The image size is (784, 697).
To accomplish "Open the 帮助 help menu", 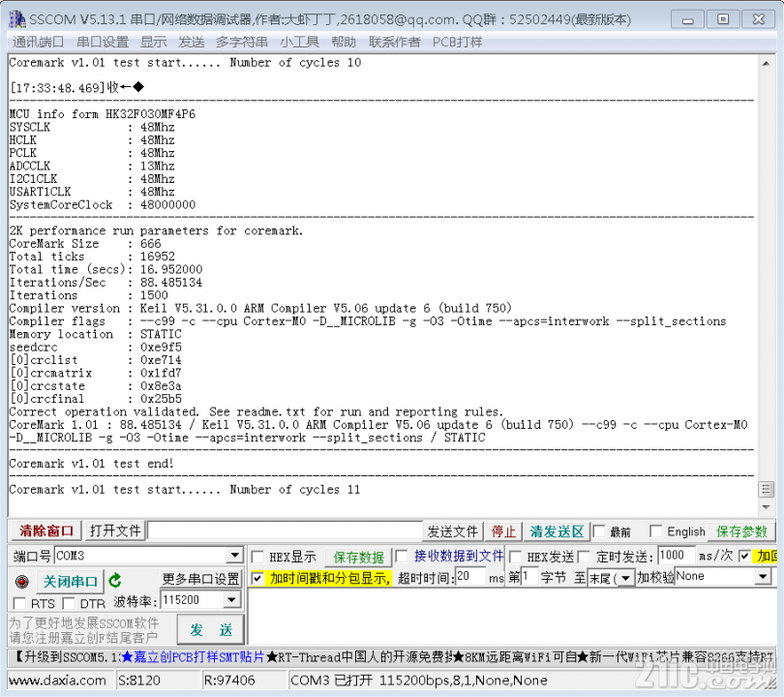I will click(345, 41).
